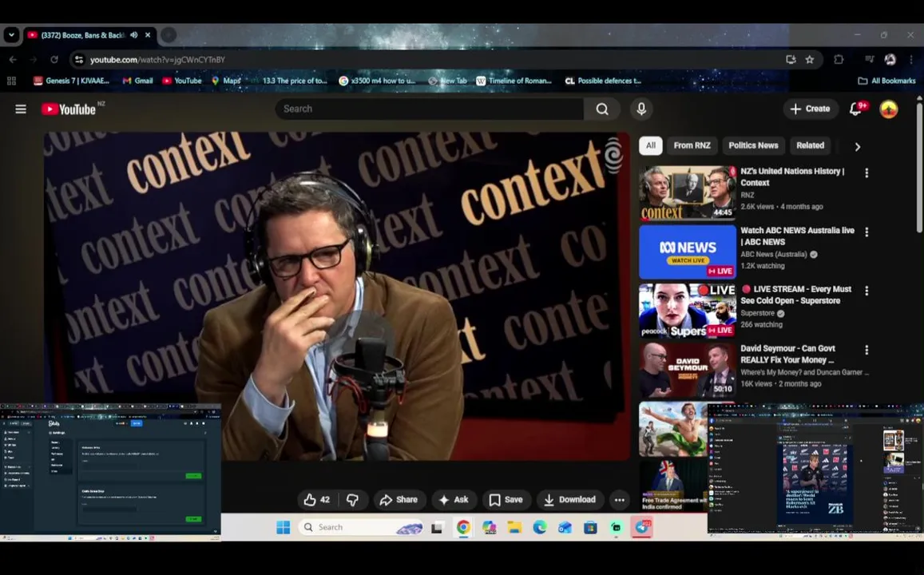Open the Chrome tab search dropdown
The height and width of the screenshot is (575, 924).
coord(11,35)
